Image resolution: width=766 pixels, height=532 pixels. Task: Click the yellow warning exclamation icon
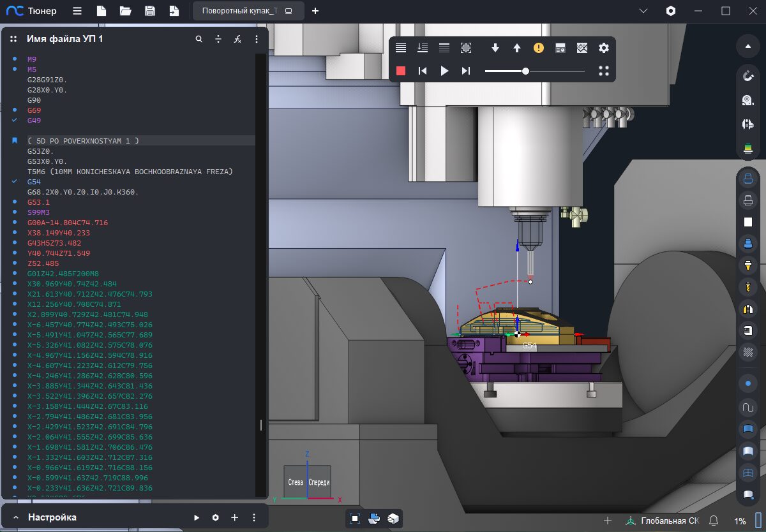(x=539, y=48)
